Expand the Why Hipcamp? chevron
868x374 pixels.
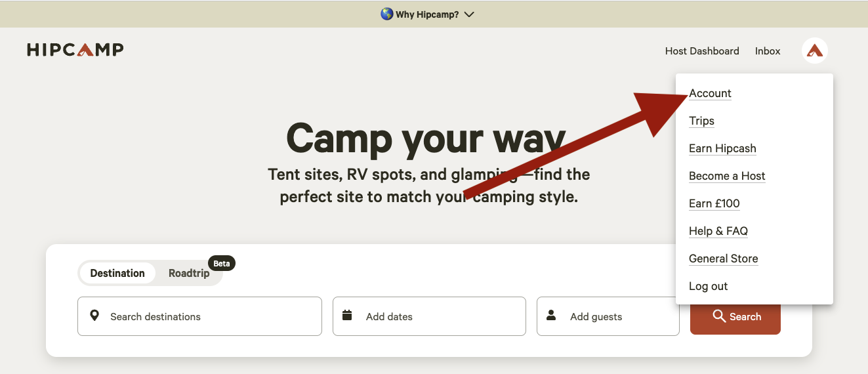coord(469,14)
